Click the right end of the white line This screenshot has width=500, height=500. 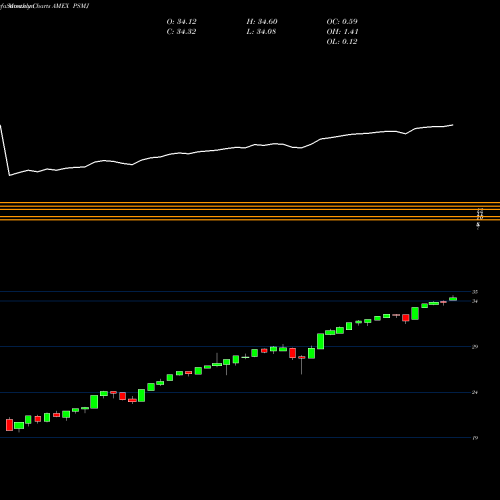point(453,125)
